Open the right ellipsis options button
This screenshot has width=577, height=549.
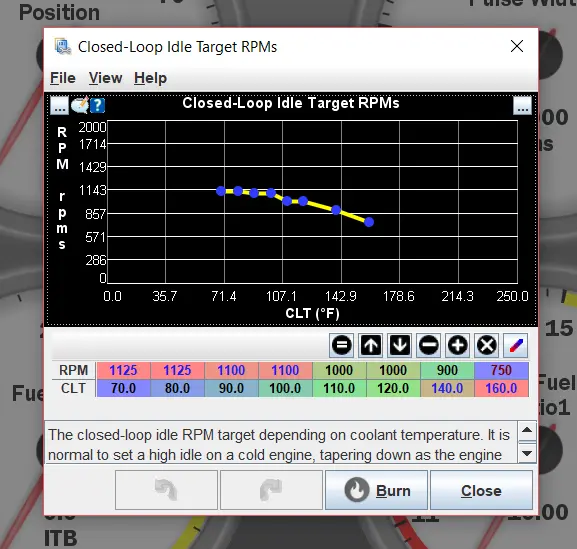[523, 106]
